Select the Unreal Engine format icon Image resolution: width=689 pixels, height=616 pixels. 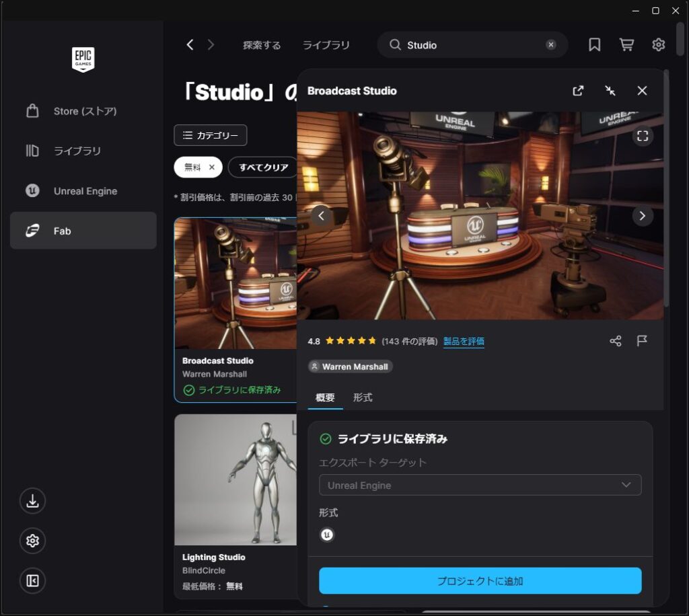[x=327, y=535]
